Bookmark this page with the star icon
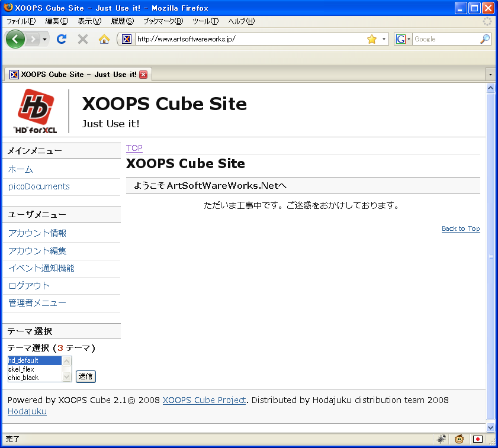Screen dimensions: 498x448 pos(371,39)
